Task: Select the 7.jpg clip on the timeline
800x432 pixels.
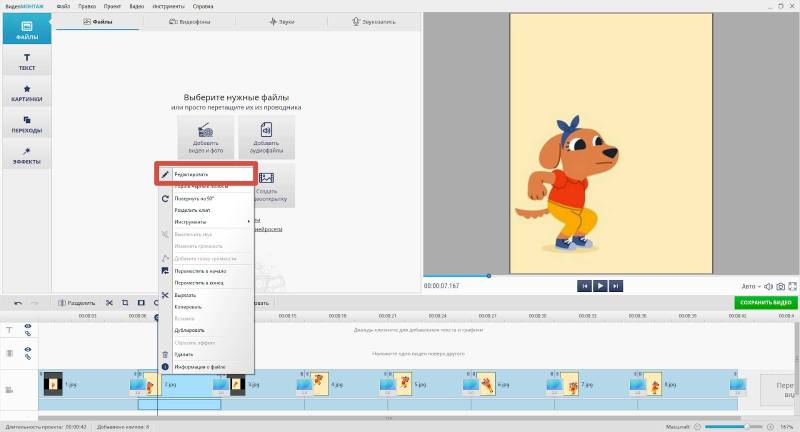Action: (595, 384)
